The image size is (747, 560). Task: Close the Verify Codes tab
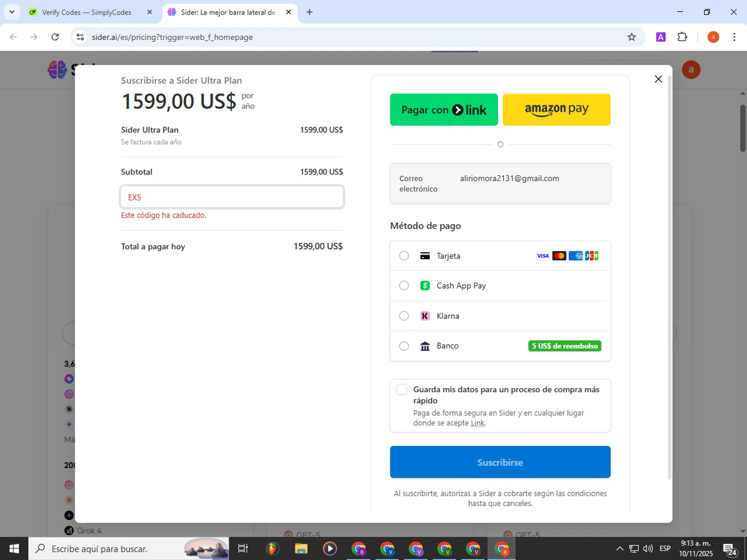pos(149,12)
